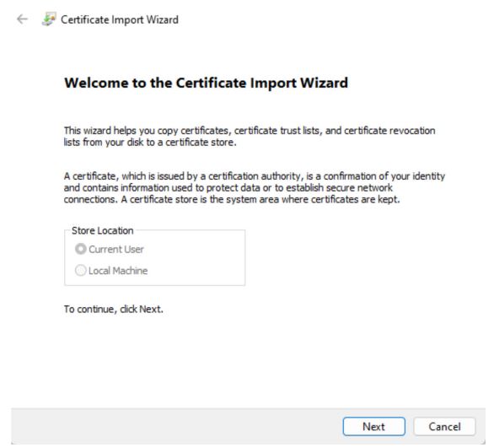Click the empty gray footer bar

(x=176, y=427)
